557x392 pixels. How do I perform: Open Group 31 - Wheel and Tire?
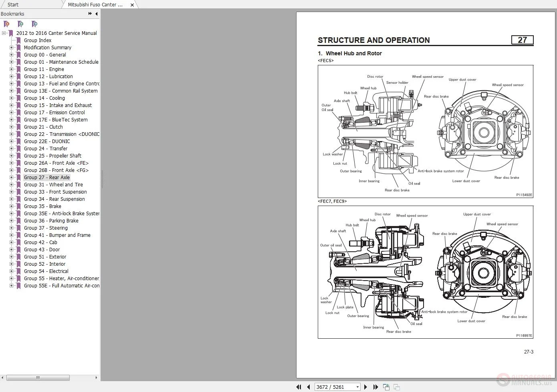pyautogui.click(x=53, y=185)
